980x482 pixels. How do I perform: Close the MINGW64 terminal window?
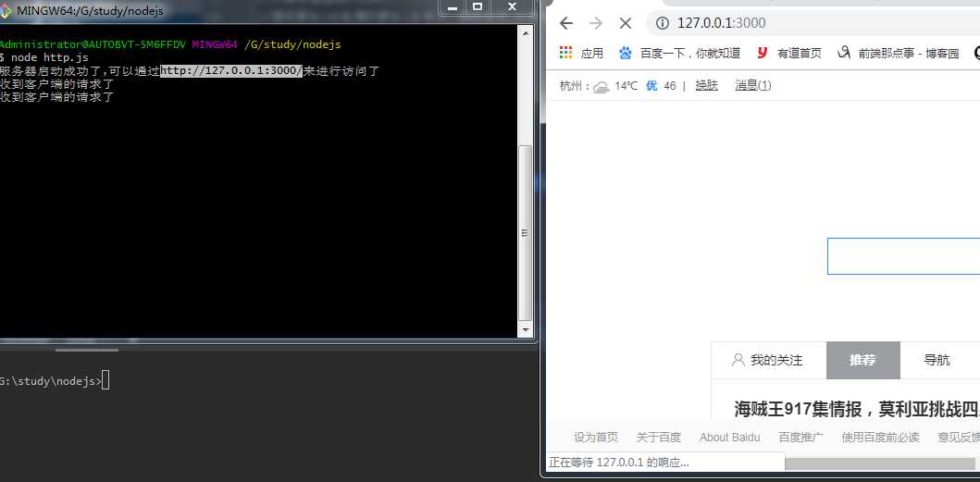point(513,6)
